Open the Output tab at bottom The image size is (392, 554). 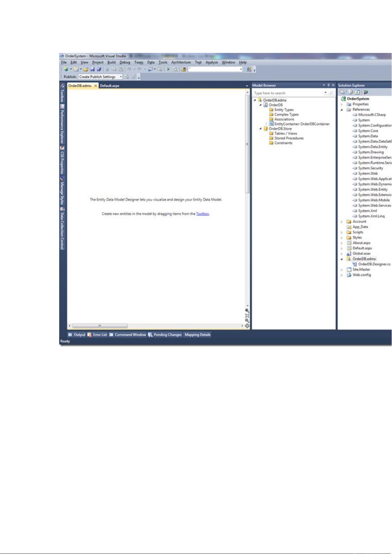pyautogui.click(x=77, y=335)
